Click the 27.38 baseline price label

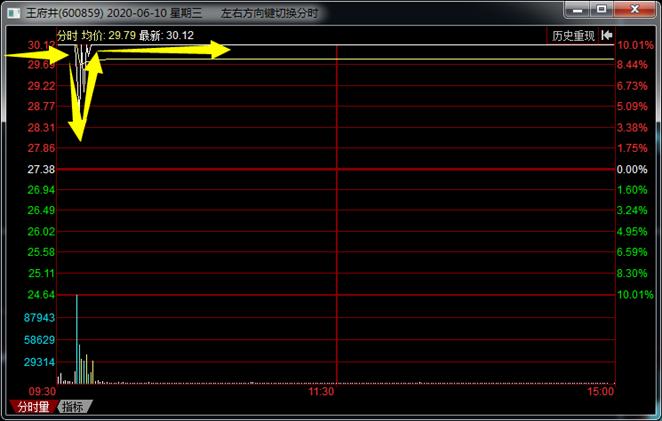41,169
